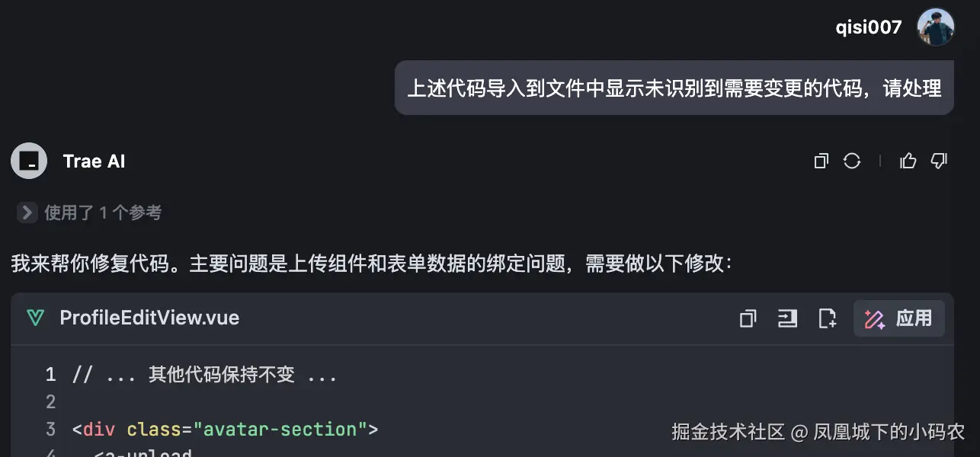Insert code at cursor icon
Image resolution: width=980 pixels, height=457 pixels.
tap(787, 318)
